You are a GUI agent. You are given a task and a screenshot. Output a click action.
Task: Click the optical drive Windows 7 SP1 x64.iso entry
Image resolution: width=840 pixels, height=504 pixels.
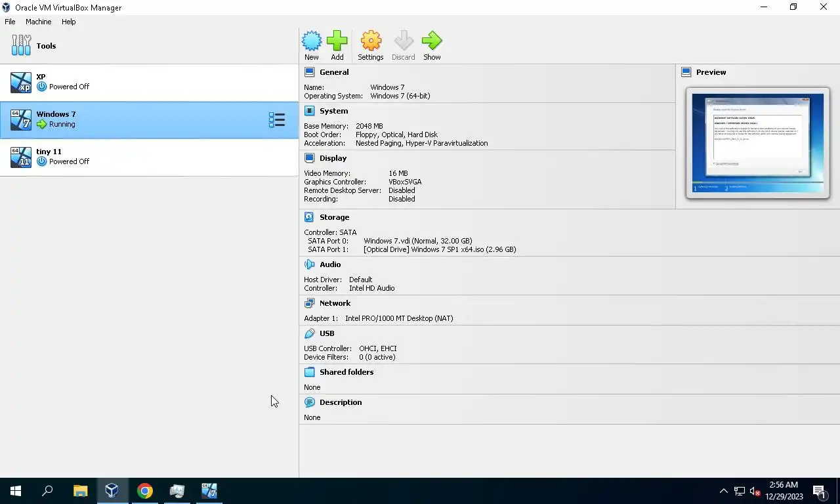[x=440, y=249]
